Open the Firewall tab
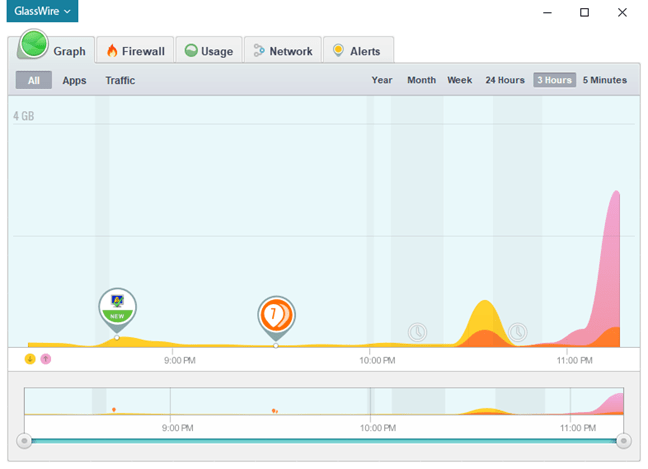The image size is (648, 469). point(135,51)
